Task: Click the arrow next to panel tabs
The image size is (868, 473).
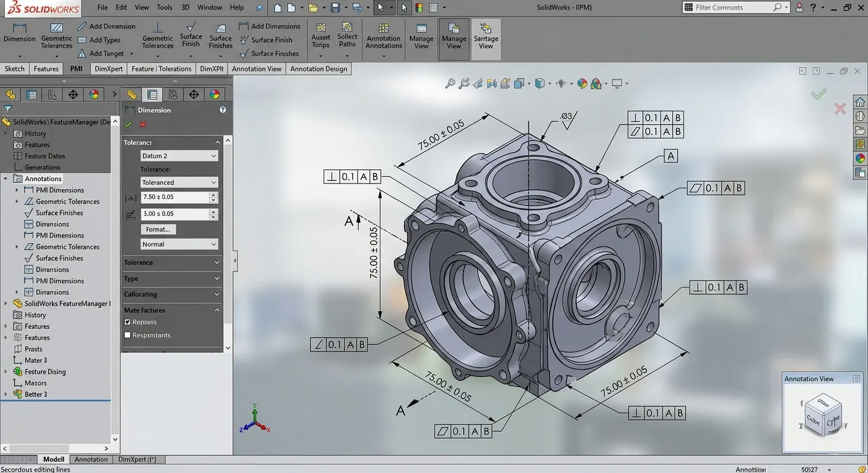Action: pos(114,94)
